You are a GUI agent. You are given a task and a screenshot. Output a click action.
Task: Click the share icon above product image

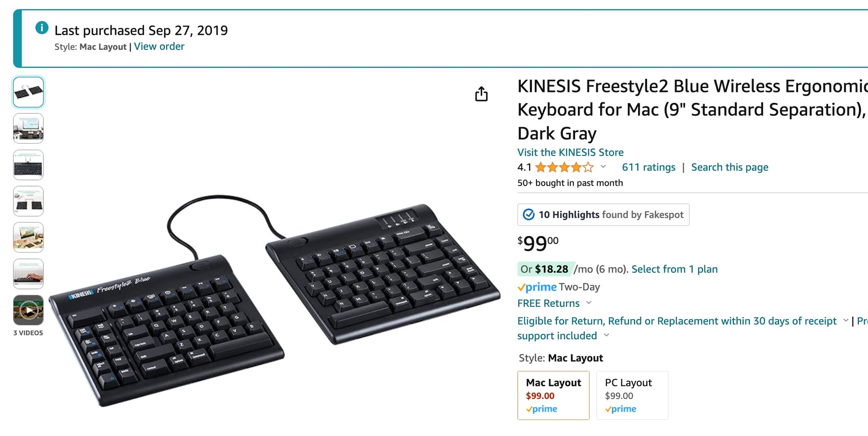(481, 94)
